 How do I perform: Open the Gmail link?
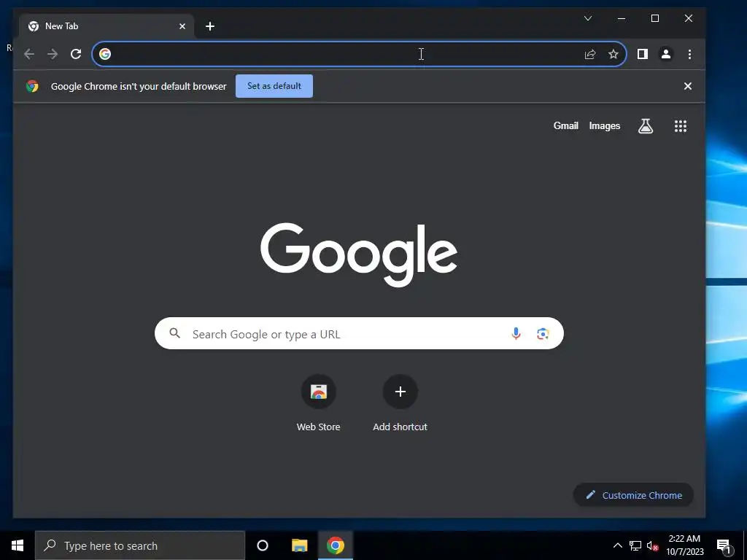click(x=566, y=125)
